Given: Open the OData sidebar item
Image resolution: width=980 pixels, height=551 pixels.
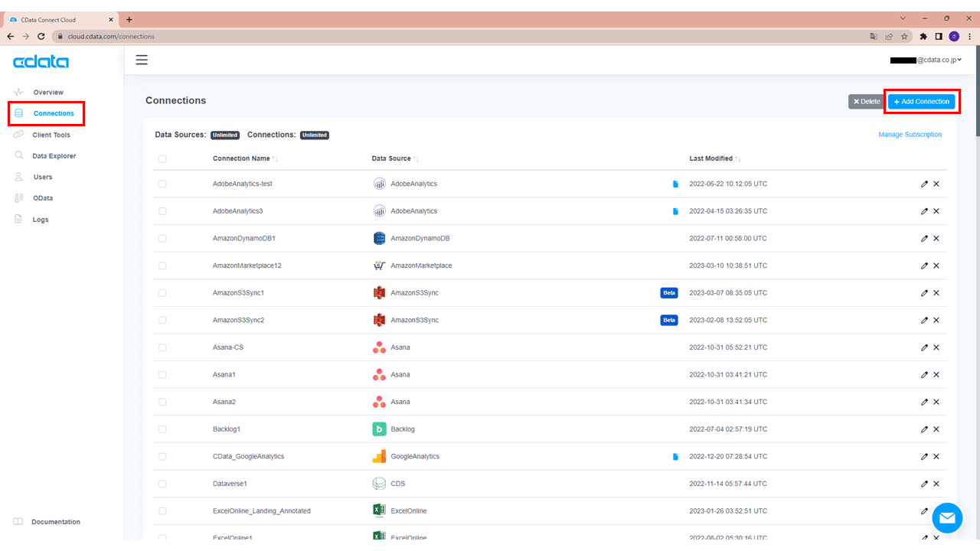Looking at the screenshot, I should click(x=43, y=198).
